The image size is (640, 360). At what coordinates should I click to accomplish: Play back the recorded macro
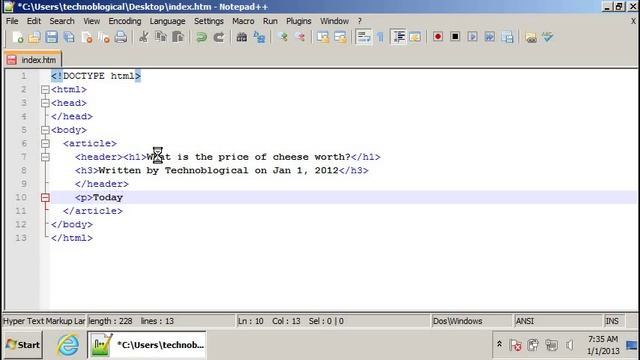(x=472, y=37)
